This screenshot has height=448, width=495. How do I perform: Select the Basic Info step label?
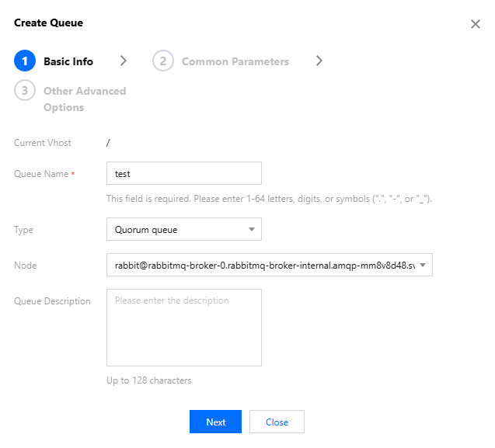click(x=68, y=61)
